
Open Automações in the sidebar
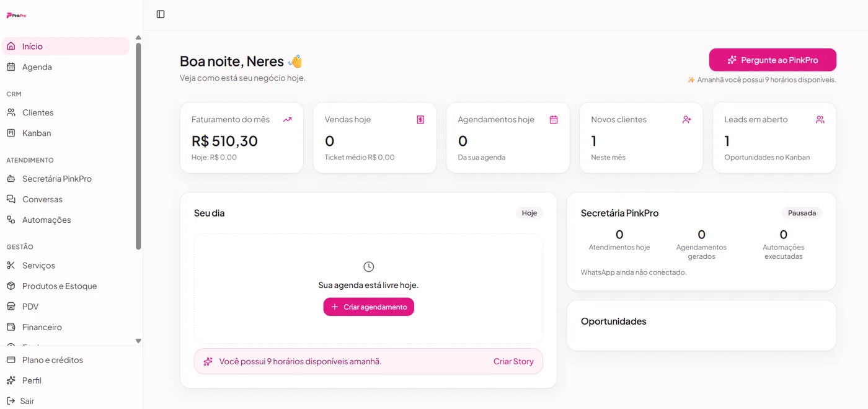[66, 220]
